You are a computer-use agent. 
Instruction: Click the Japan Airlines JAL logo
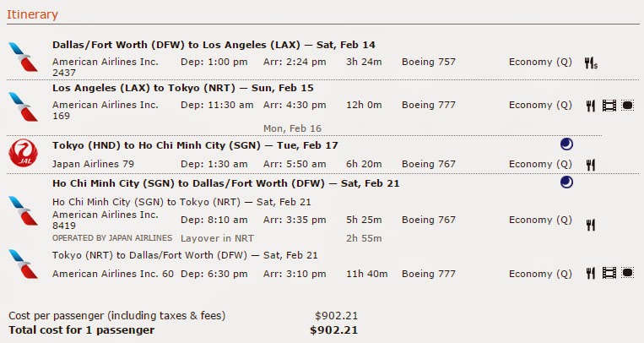point(23,154)
